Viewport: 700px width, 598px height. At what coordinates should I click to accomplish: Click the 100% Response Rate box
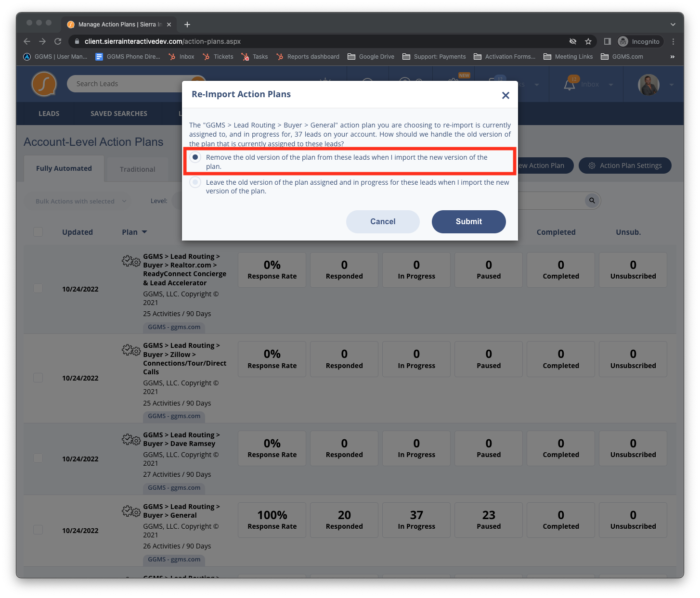pos(272,520)
